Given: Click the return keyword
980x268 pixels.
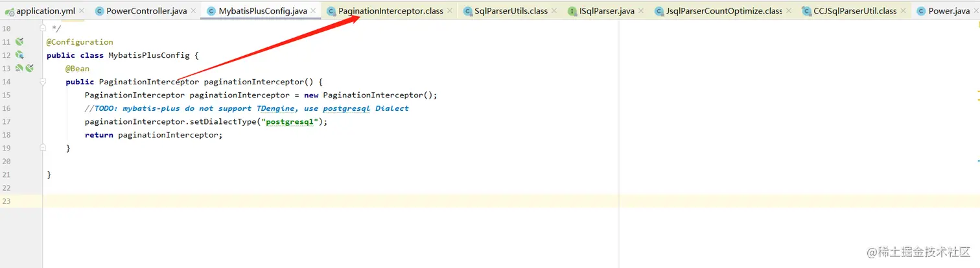Looking at the screenshot, I should click(x=99, y=135).
